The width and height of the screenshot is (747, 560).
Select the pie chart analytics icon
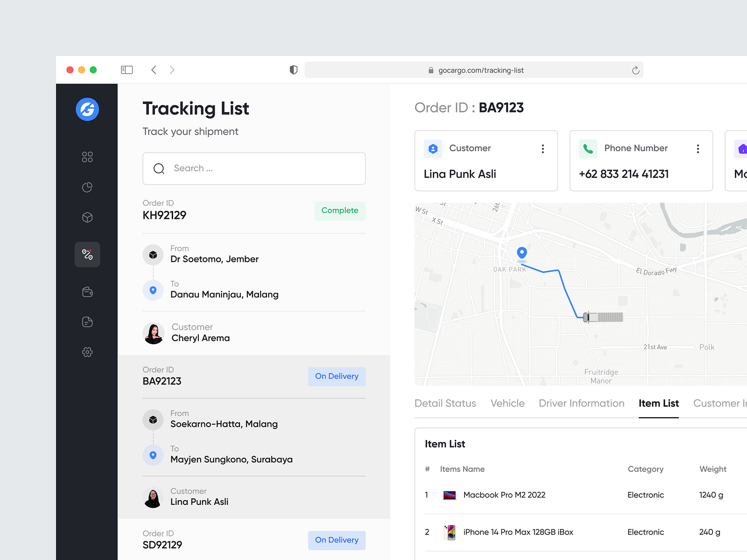[87, 187]
